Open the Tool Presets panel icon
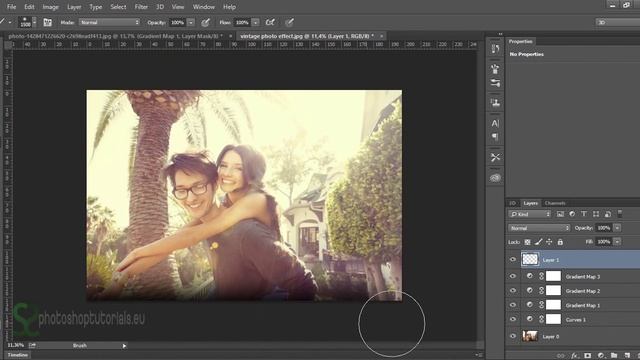 tap(495, 157)
